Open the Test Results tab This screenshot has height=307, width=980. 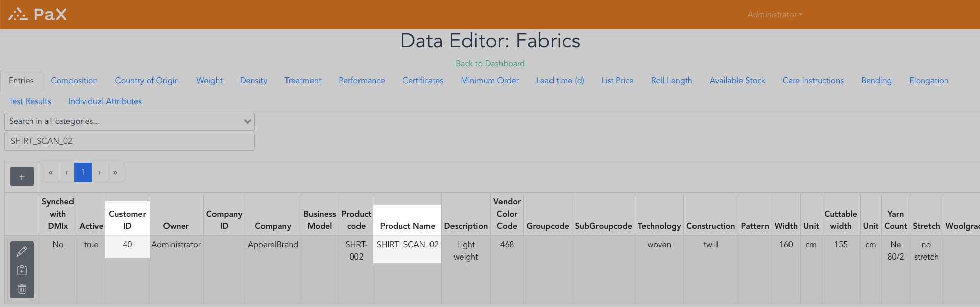tap(30, 101)
